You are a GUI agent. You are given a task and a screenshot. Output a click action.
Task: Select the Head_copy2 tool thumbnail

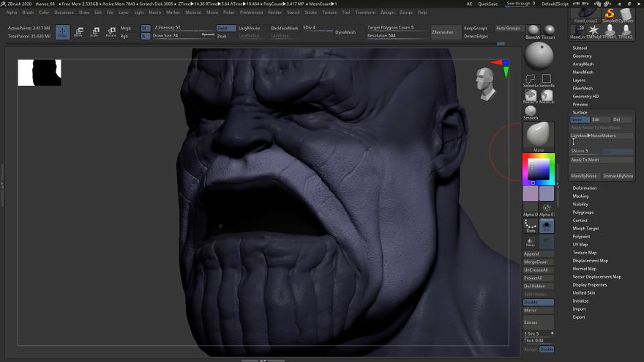[x=585, y=15]
